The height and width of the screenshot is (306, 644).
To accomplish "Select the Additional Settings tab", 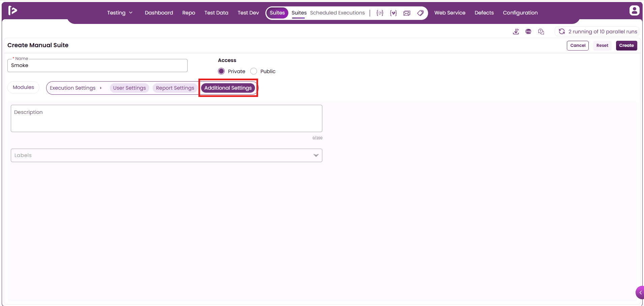I will [x=228, y=88].
